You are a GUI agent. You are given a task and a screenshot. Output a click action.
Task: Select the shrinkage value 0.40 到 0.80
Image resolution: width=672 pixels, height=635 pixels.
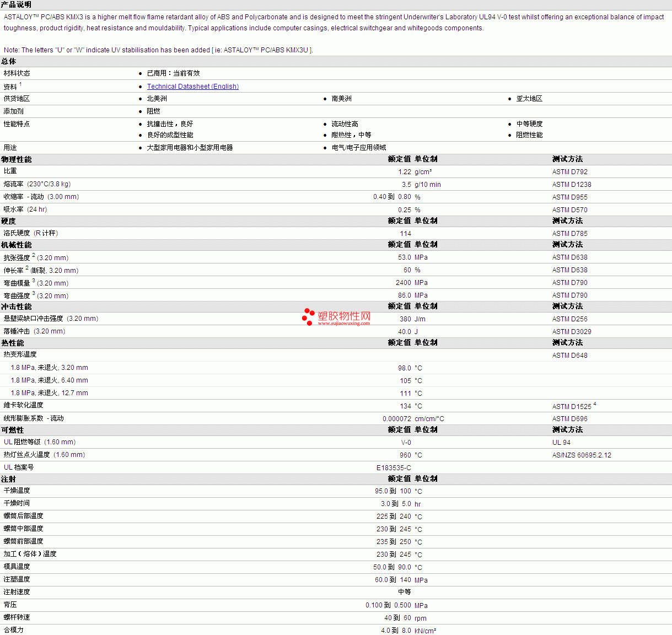(x=392, y=197)
